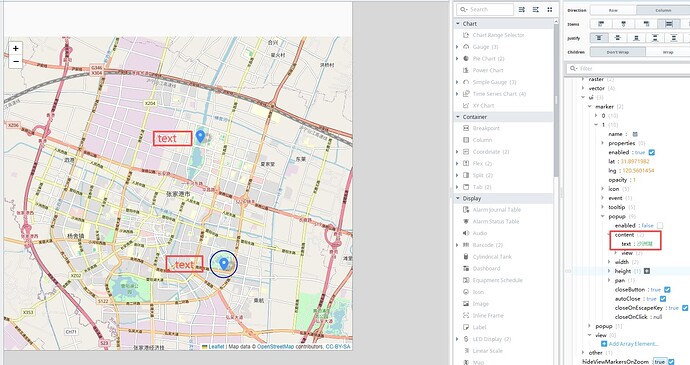This screenshot has height=365, width=690.
Task: Select the Power Chart component
Action: 483,70
